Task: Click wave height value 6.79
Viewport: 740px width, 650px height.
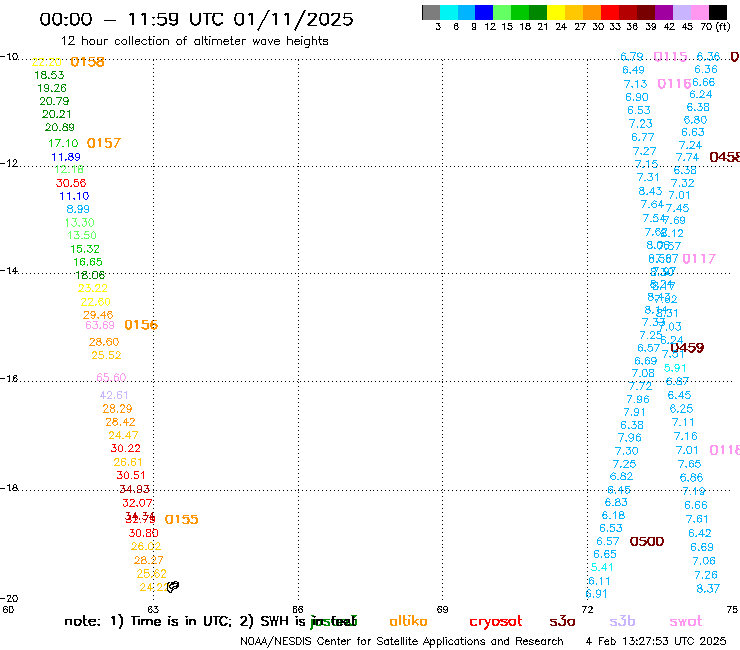Action: [x=632, y=57]
